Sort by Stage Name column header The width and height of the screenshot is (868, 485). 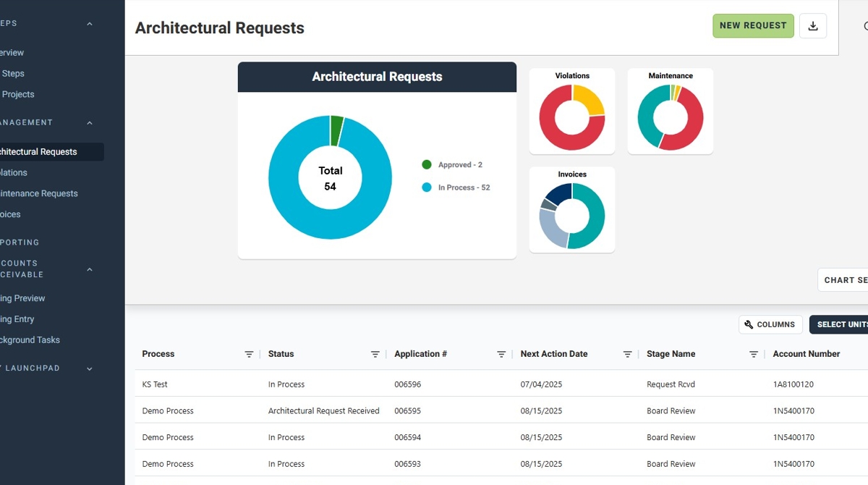coord(671,355)
